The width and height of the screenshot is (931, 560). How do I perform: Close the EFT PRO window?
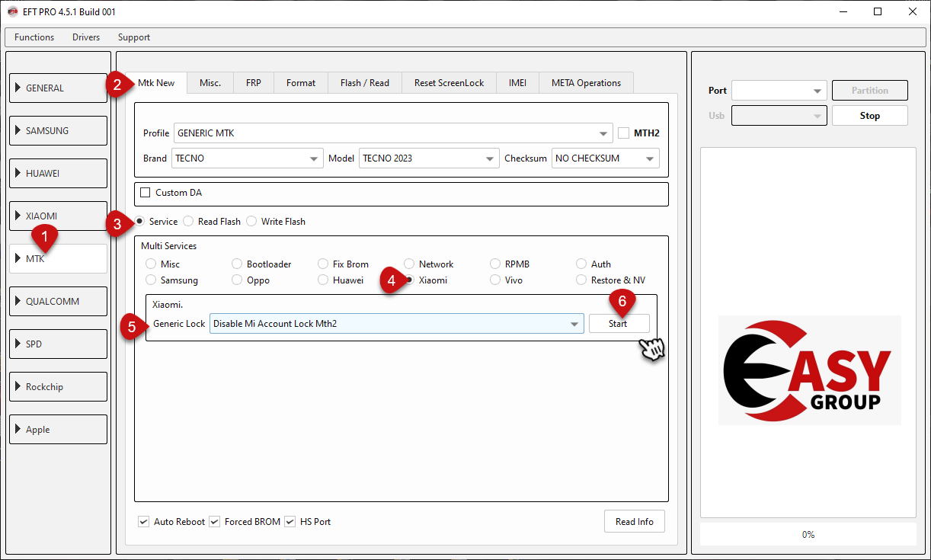[x=913, y=11]
